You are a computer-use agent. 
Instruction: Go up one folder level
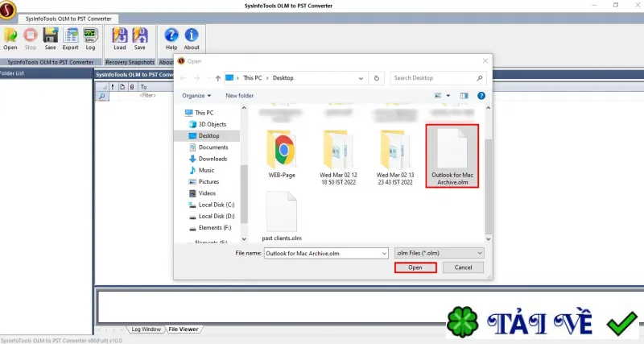[217, 78]
